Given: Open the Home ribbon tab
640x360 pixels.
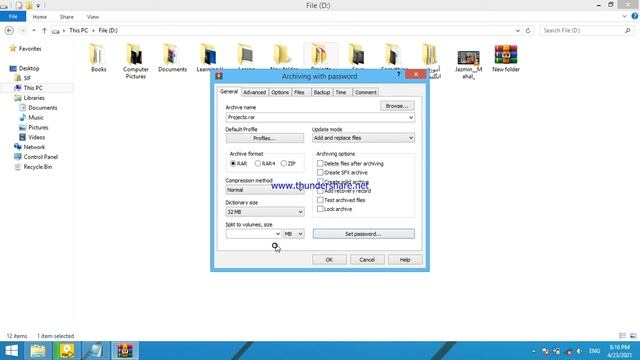Looking at the screenshot, I should pyautogui.click(x=40, y=17).
